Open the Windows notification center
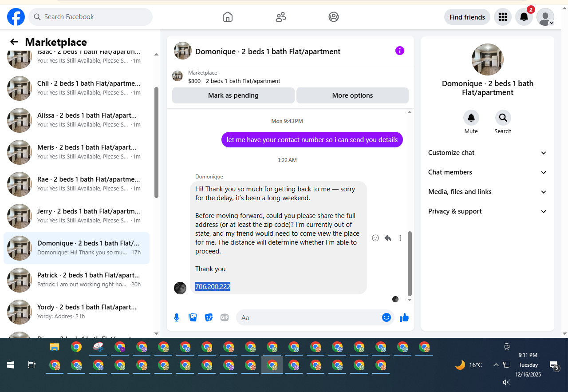The width and height of the screenshot is (568, 392). tap(554, 365)
